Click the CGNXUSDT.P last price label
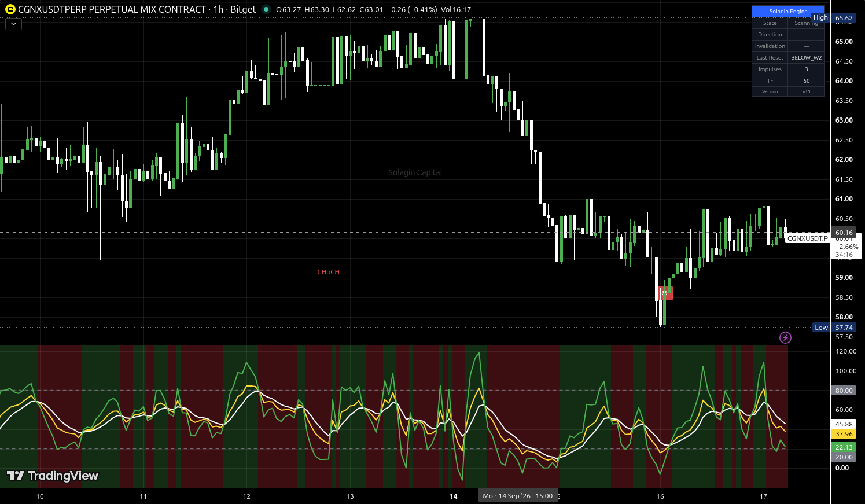The image size is (865, 504). 807,238
